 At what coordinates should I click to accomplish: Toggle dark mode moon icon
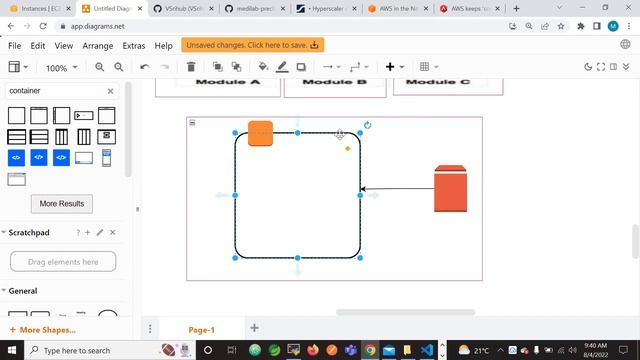pyautogui.click(x=588, y=67)
